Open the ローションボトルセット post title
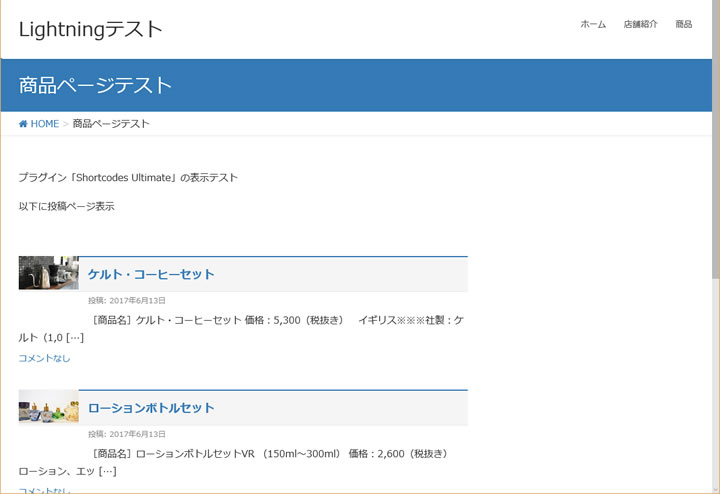The height and width of the screenshot is (494, 720). (151, 408)
